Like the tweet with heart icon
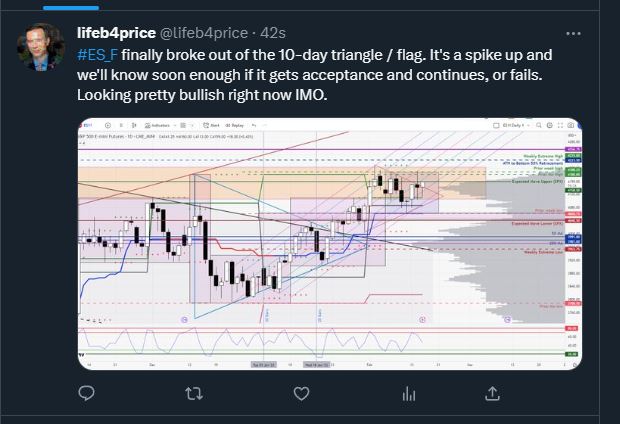Viewport: 620px width, 424px height. tap(301, 394)
